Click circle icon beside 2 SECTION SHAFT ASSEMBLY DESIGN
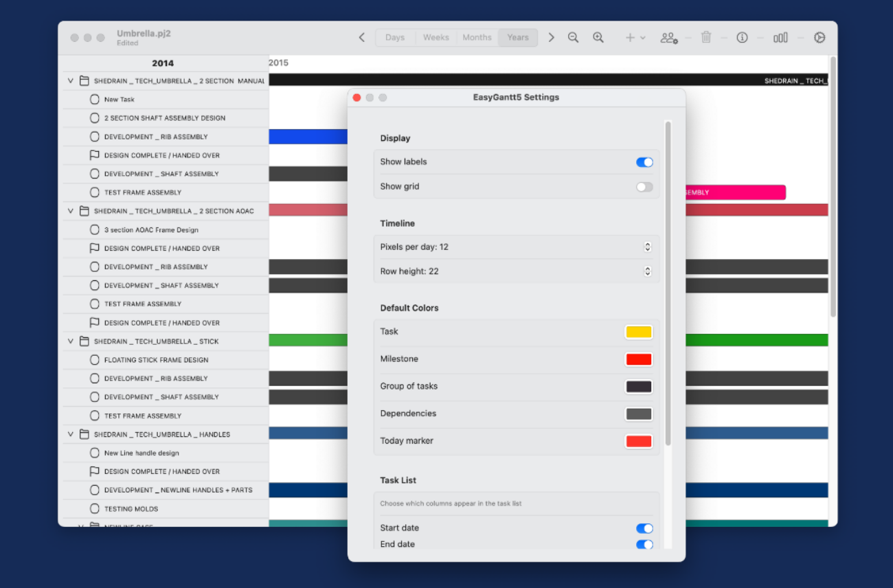 (x=95, y=118)
